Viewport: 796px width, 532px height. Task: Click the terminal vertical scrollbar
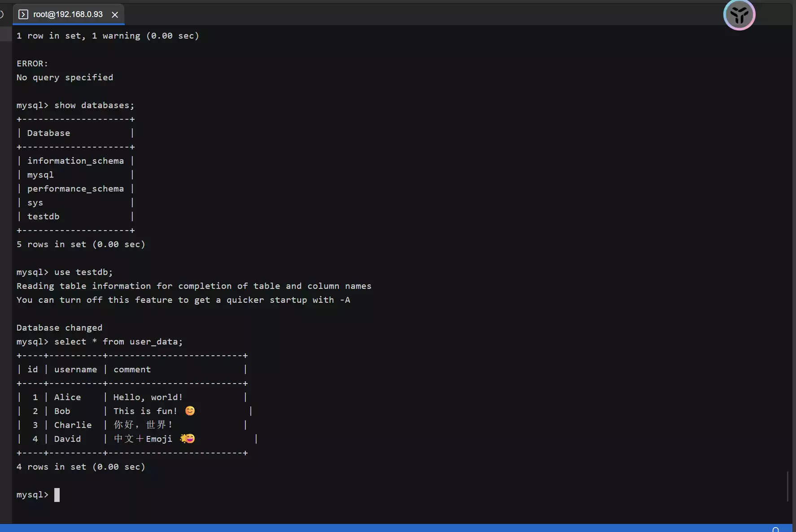(787, 486)
